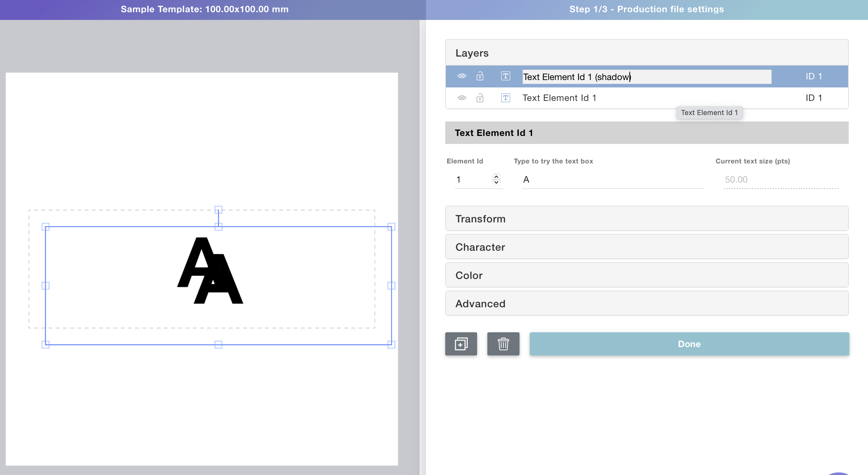
Task: Click the delete layer trash icon
Action: 503,344
